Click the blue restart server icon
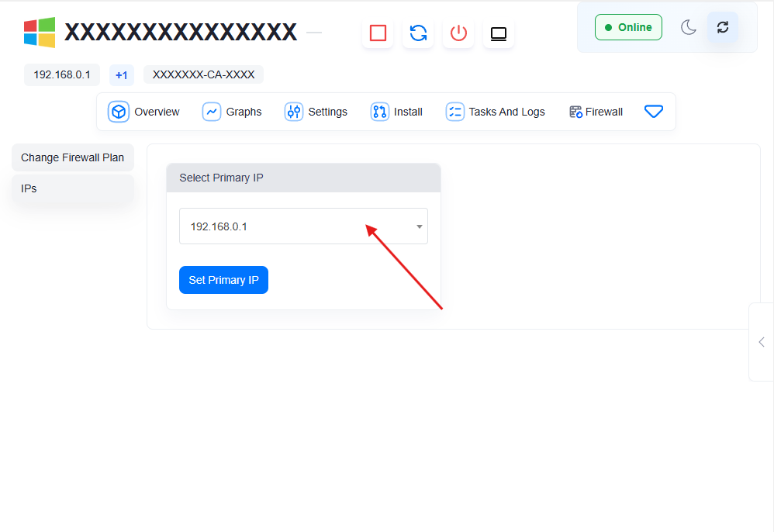This screenshot has height=532, width=774. point(418,33)
